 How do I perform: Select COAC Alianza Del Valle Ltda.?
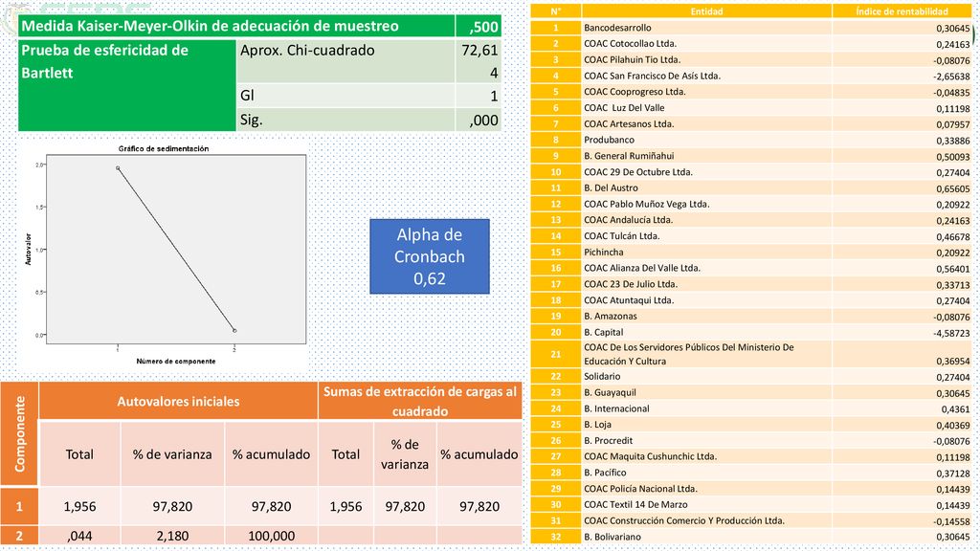tap(642, 268)
